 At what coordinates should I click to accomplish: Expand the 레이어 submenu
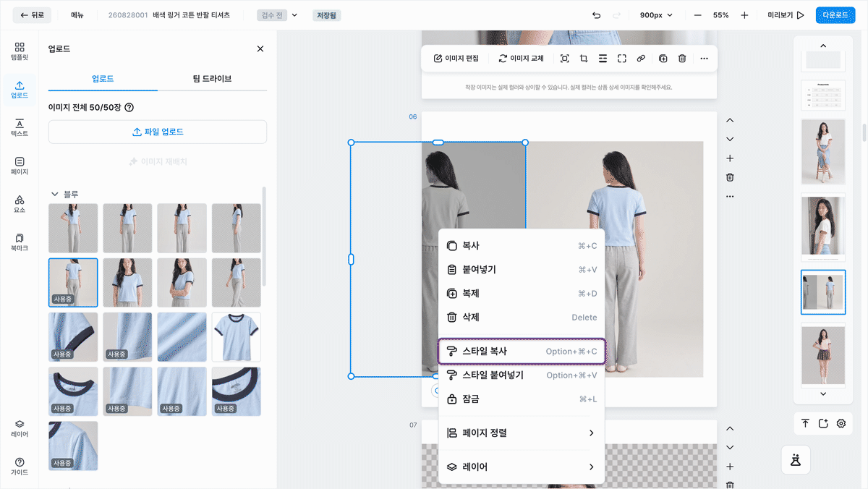click(x=521, y=467)
